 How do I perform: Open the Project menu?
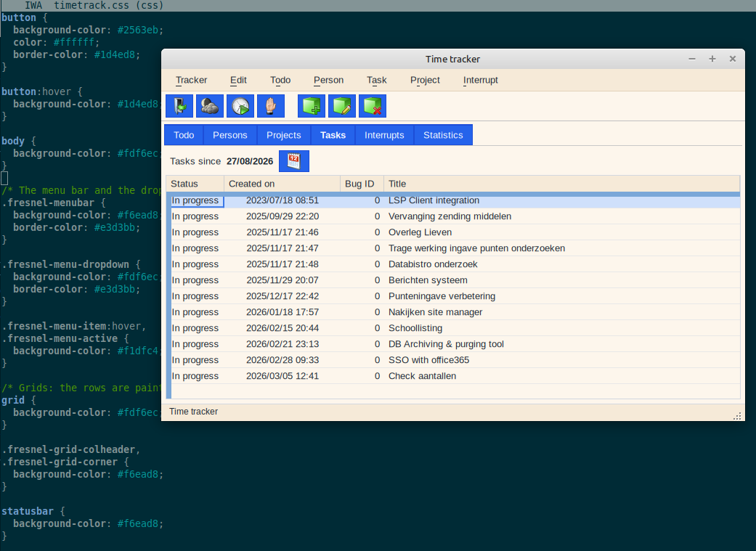[425, 80]
